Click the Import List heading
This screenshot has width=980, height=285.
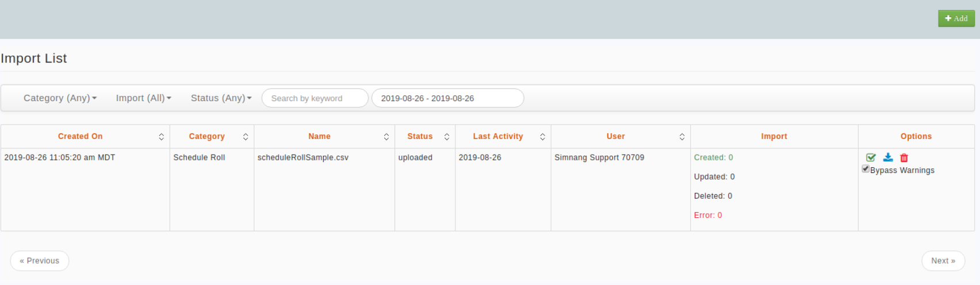[34, 59]
